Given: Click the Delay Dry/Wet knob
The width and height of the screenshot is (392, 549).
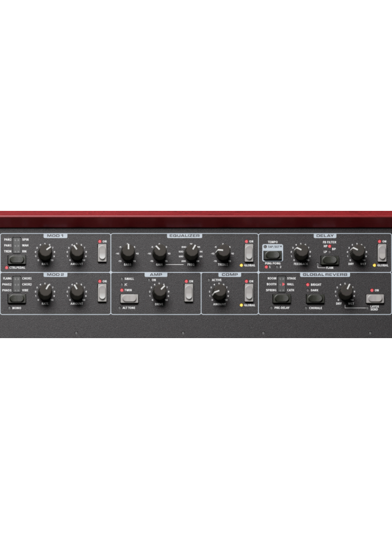Looking at the screenshot, I should click(x=357, y=253).
